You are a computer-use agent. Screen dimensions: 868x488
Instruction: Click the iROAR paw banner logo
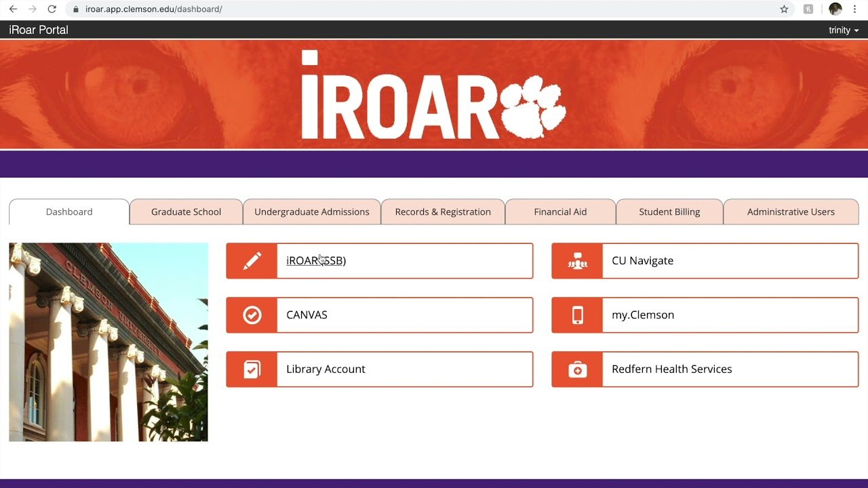click(434, 95)
